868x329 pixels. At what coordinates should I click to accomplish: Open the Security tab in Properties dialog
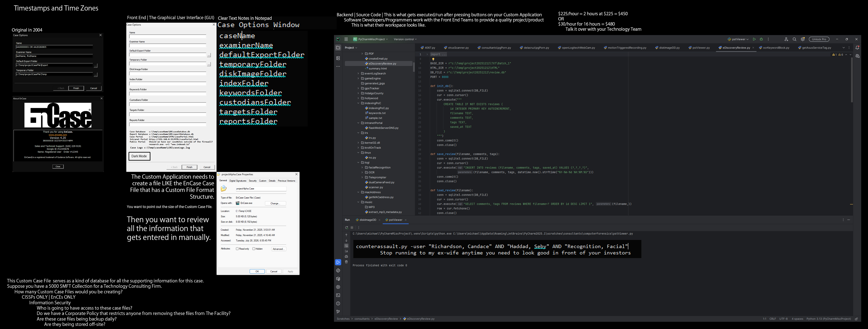point(253,181)
